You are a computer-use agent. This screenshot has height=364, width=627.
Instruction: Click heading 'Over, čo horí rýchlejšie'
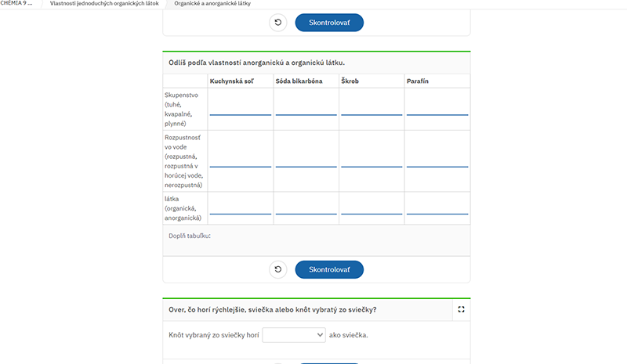pos(272,310)
